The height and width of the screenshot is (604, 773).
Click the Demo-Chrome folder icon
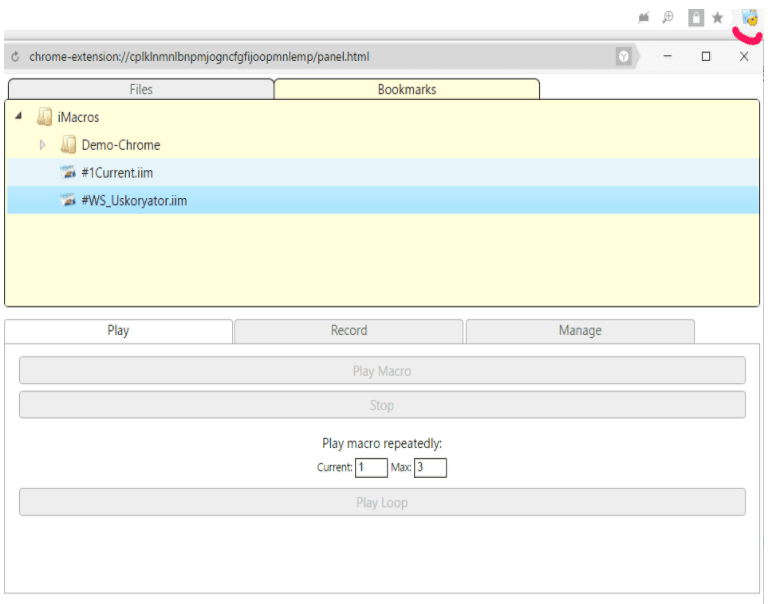click(68, 144)
